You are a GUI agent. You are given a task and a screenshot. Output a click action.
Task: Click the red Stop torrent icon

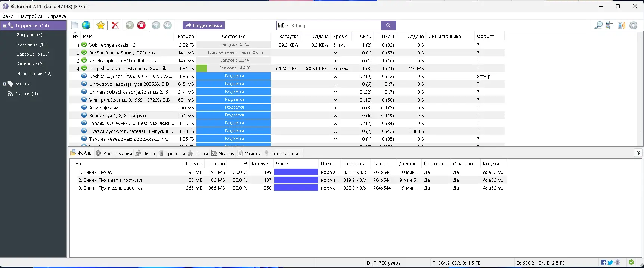click(x=141, y=25)
